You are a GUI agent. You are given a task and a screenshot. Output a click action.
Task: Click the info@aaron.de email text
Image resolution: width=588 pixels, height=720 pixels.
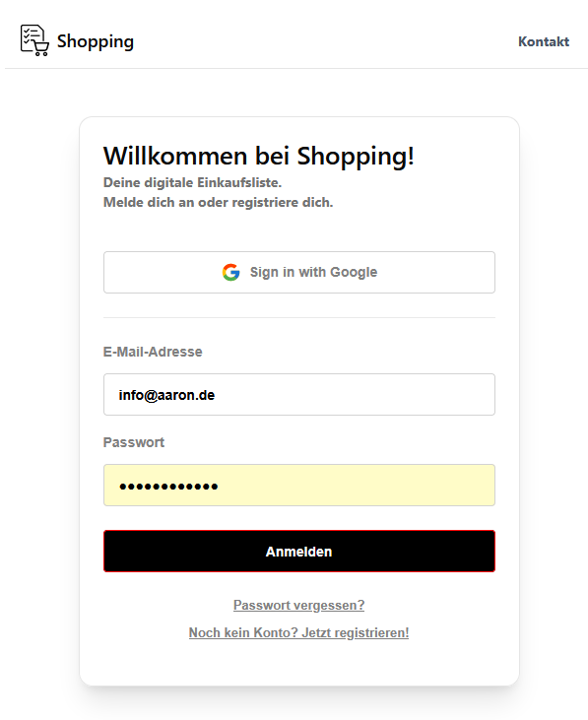166,395
